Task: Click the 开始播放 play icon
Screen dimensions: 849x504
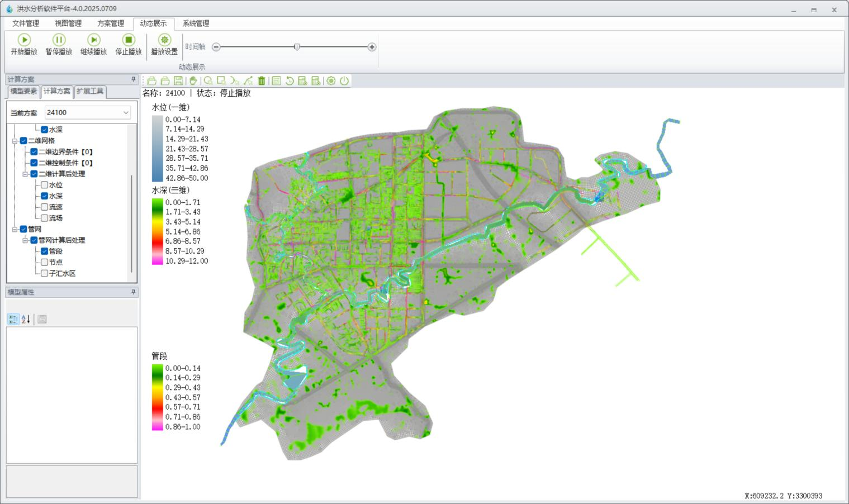Action: [23, 40]
